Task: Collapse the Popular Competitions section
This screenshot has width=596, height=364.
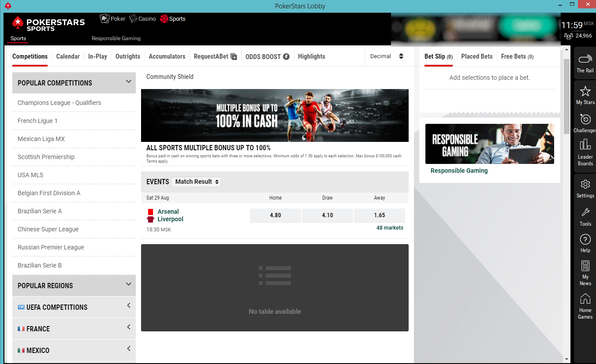Action: tap(128, 82)
